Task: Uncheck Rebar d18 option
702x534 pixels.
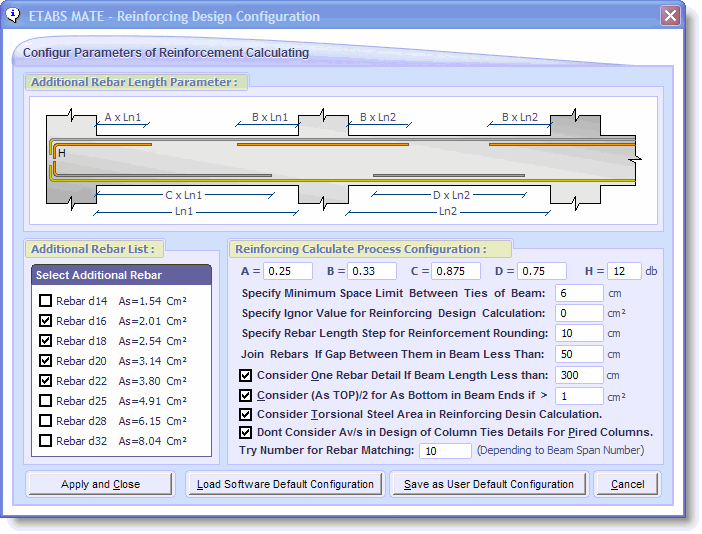Action: click(x=45, y=341)
